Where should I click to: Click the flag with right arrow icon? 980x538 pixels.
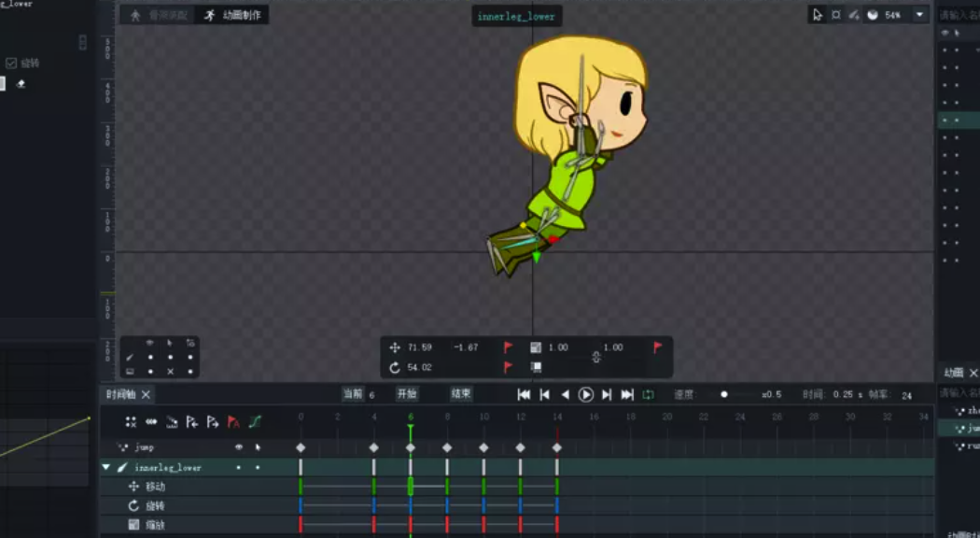pyautogui.click(x=213, y=422)
